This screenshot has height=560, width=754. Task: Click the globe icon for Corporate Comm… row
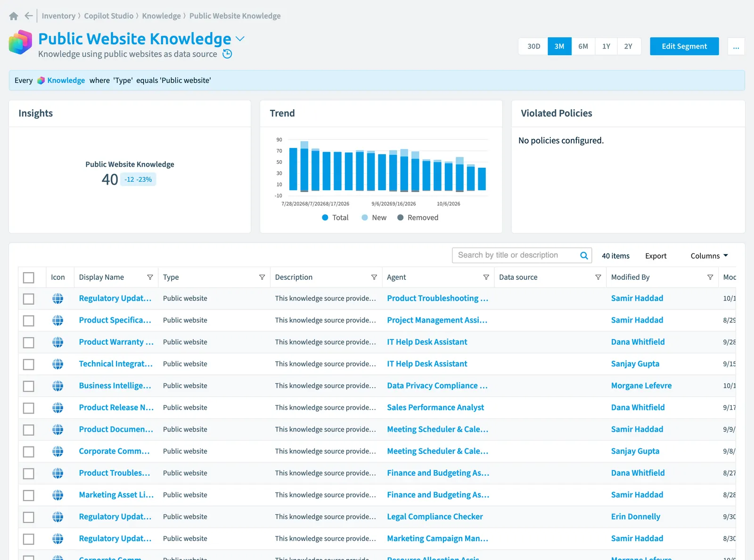(x=58, y=451)
